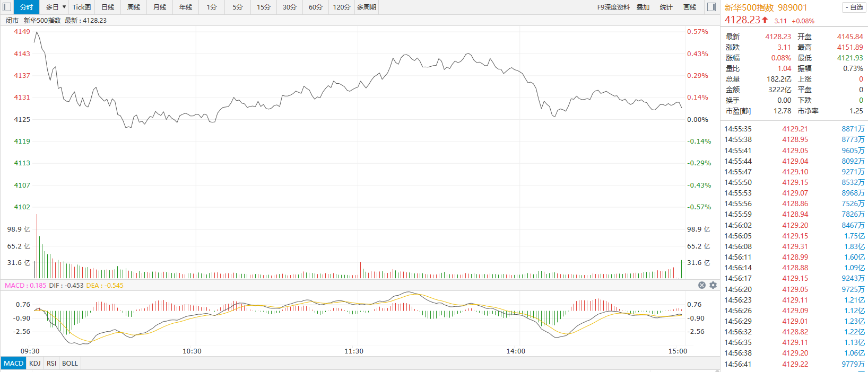
Task: Select the 5分 five-minute period
Action: (x=238, y=7)
